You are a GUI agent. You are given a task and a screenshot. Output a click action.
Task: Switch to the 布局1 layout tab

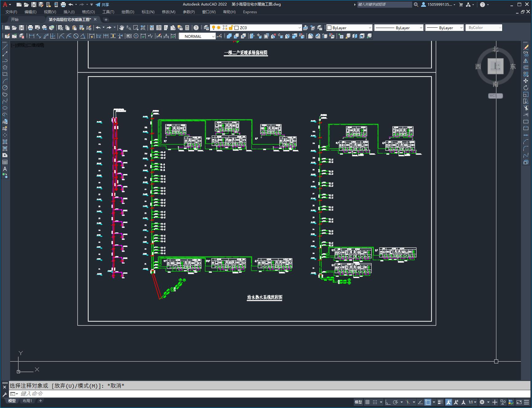tap(27, 401)
